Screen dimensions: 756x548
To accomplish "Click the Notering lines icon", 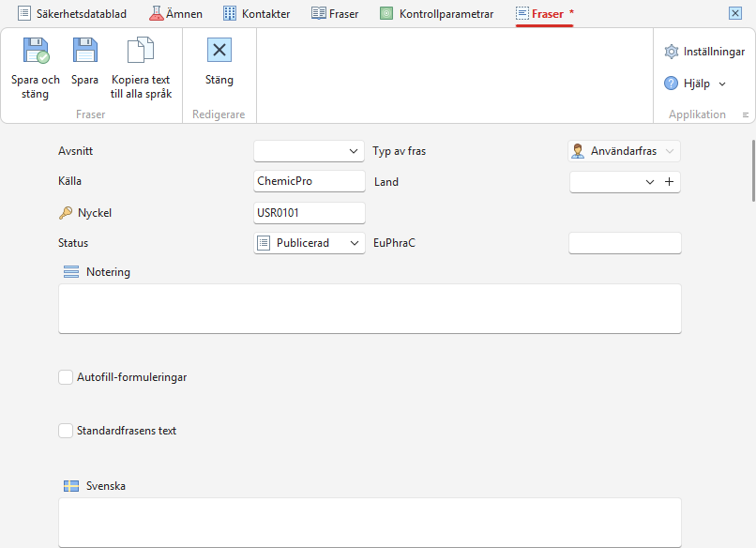I will click(x=71, y=272).
